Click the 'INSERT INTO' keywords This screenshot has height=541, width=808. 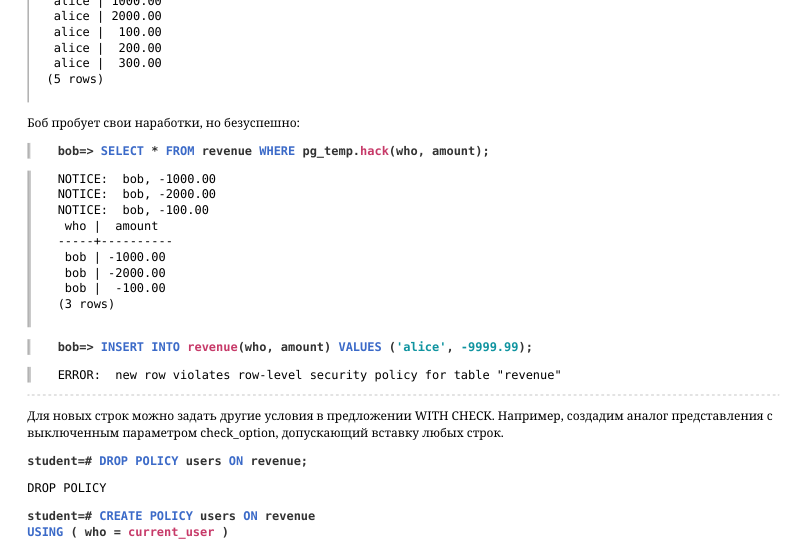point(140,347)
